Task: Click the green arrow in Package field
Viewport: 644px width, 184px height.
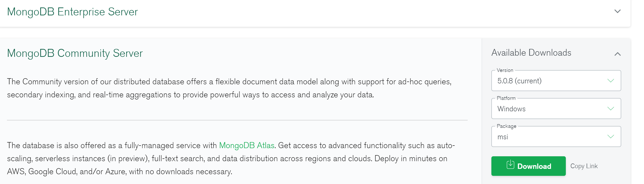Action: pyautogui.click(x=610, y=137)
